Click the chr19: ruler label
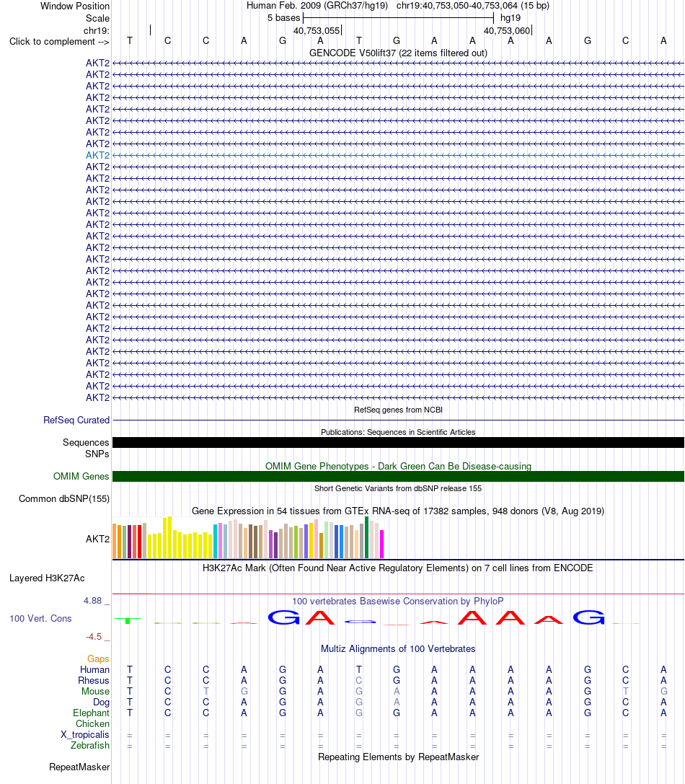The image size is (685, 784). pyautogui.click(x=96, y=30)
